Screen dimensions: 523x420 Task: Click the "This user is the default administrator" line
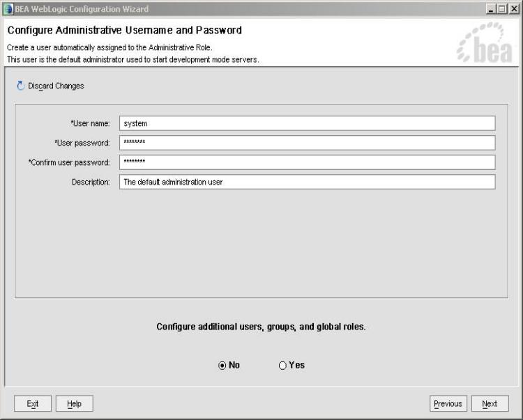pyautogui.click(x=133, y=60)
